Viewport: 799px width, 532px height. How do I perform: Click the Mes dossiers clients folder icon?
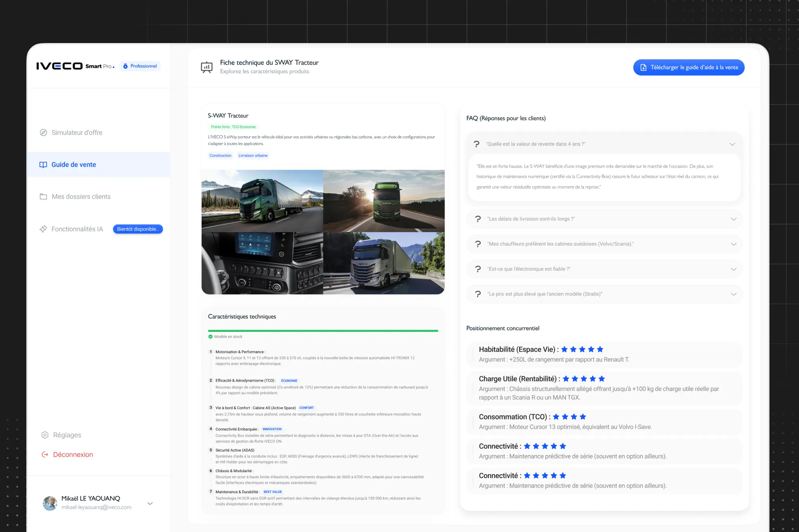44,197
